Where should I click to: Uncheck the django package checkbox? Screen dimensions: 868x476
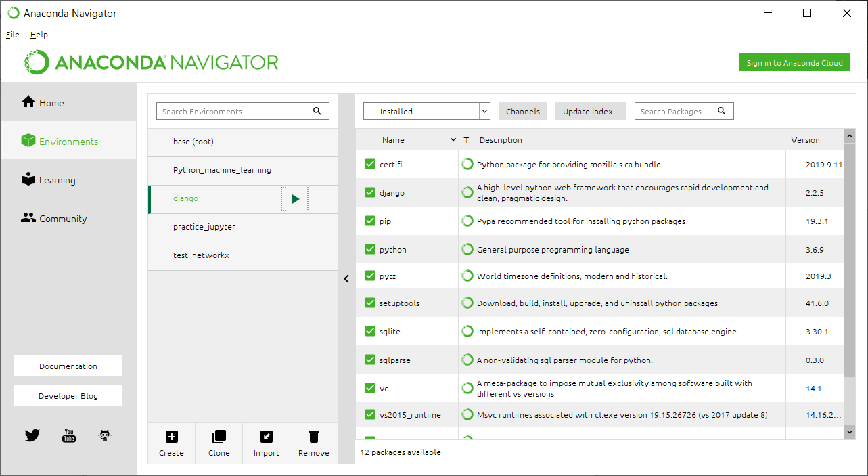pyautogui.click(x=369, y=192)
